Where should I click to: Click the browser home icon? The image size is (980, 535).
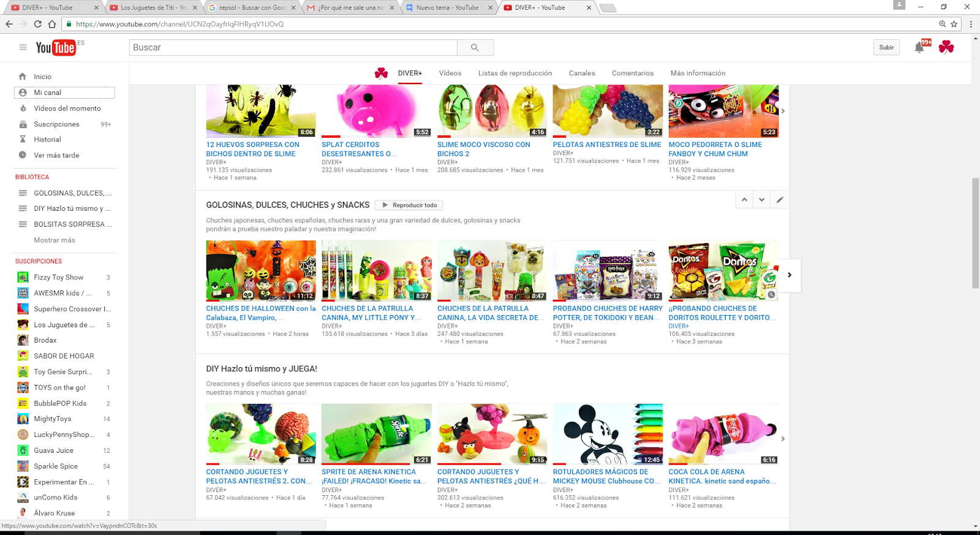52,24
